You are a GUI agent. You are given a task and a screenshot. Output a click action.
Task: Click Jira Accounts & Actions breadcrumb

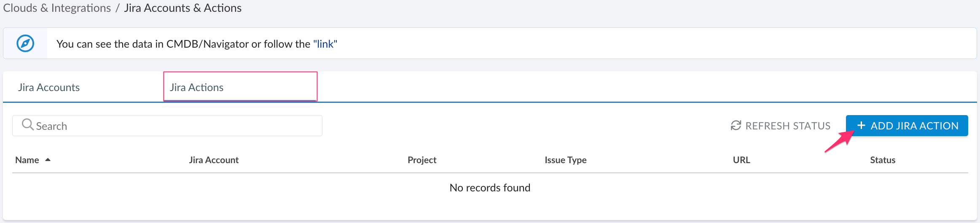tap(183, 8)
